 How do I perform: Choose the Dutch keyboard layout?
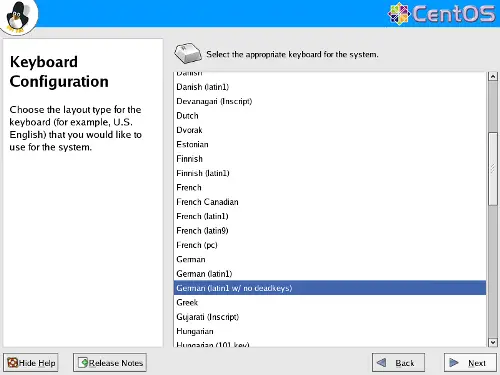point(330,116)
